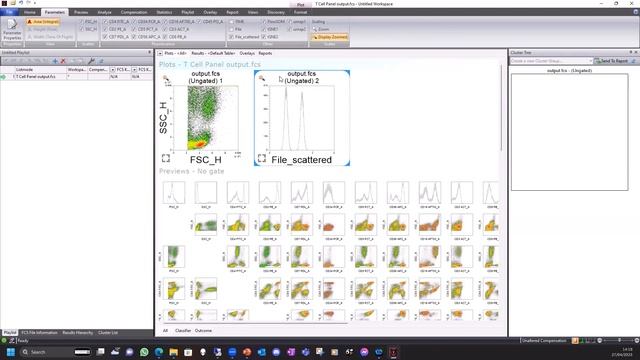Switch to Cluster List tab
Viewport: 640px width, 360px height.
pos(108,333)
